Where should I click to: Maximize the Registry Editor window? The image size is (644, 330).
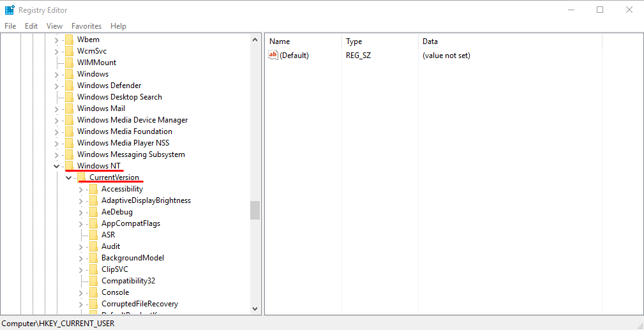600,10
